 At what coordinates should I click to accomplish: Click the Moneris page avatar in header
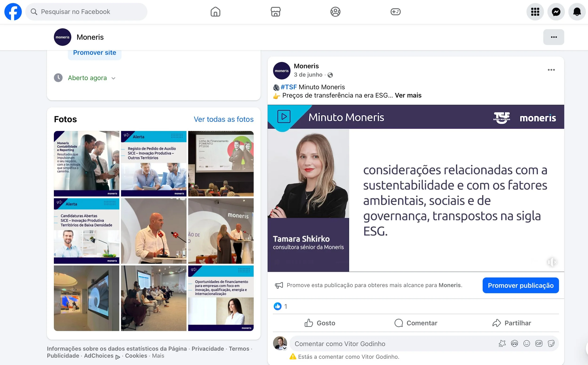[62, 37]
